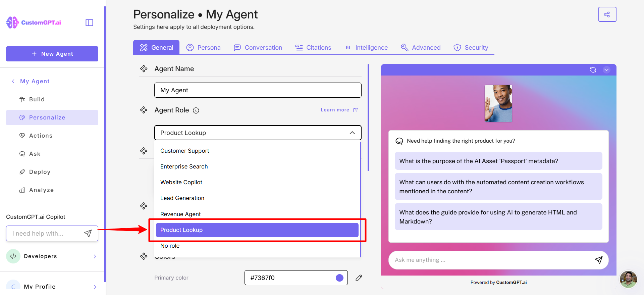Open the Developers menu
This screenshot has height=295, width=644.
[52, 256]
